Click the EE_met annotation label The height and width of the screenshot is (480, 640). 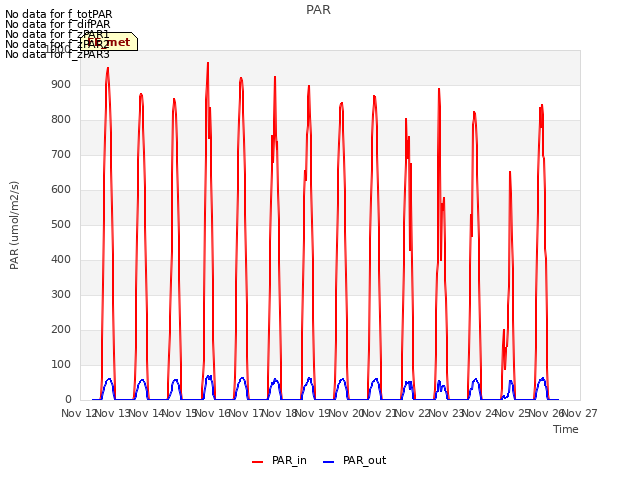[109, 42]
